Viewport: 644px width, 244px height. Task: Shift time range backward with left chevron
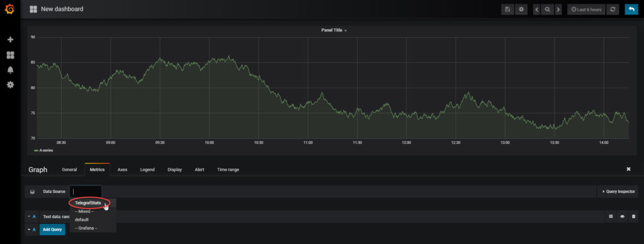pyautogui.click(x=536, y=9)
